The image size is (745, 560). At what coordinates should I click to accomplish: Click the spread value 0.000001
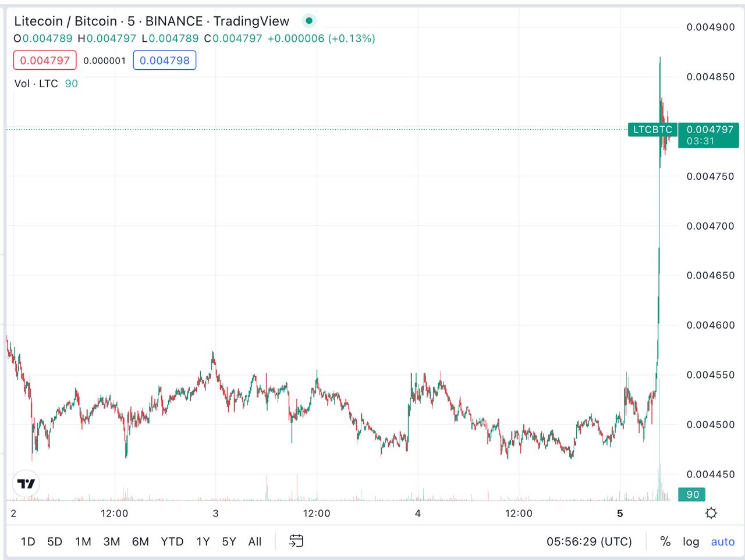click(105, 60)
